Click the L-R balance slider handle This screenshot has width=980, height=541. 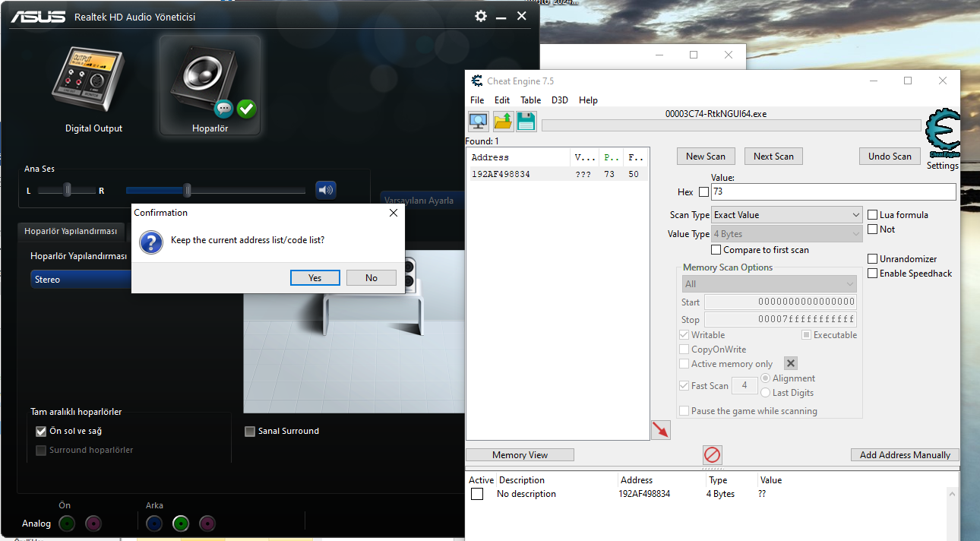(68, 190)
